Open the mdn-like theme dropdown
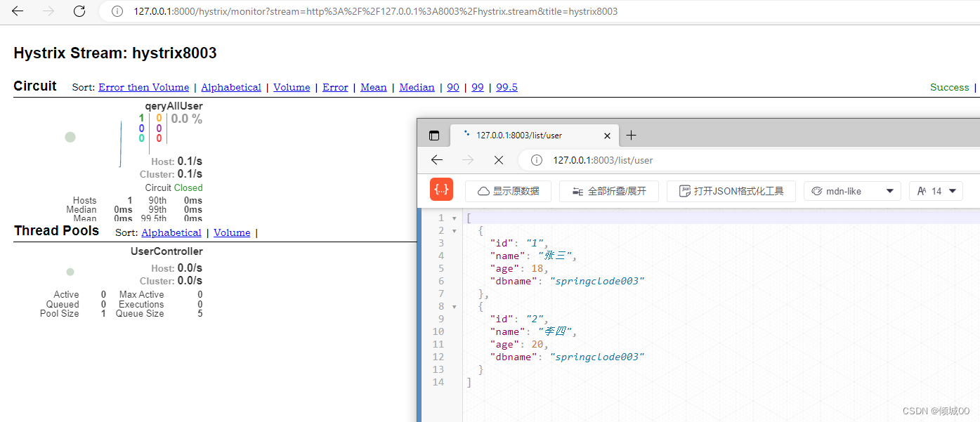 click(852, 191)
